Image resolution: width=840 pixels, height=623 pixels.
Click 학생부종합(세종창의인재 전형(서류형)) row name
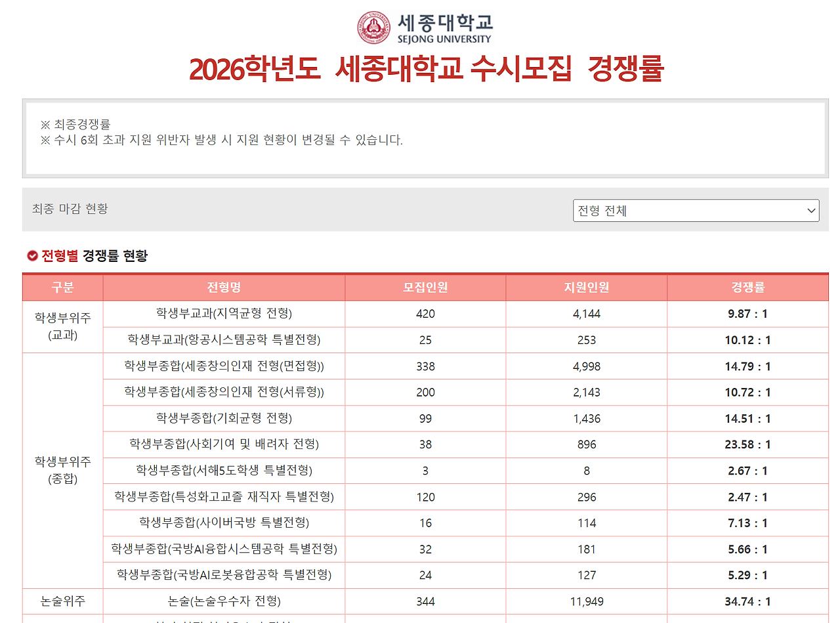(x=224, y=393)
